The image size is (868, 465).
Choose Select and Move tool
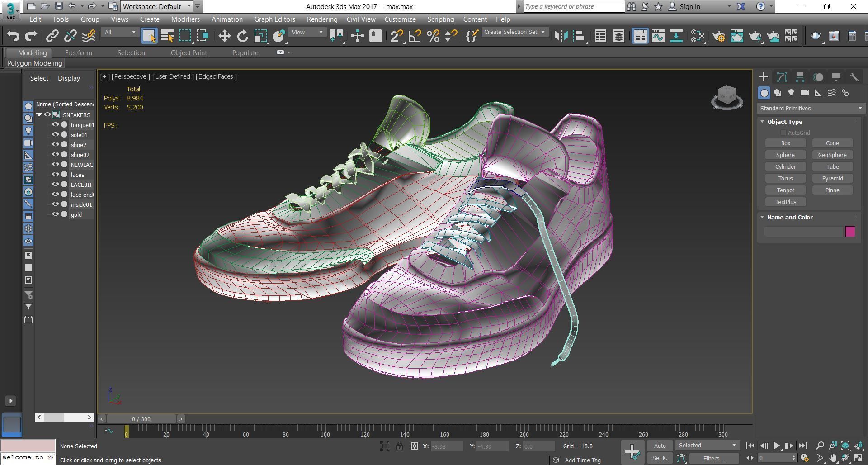pos(224,36)
